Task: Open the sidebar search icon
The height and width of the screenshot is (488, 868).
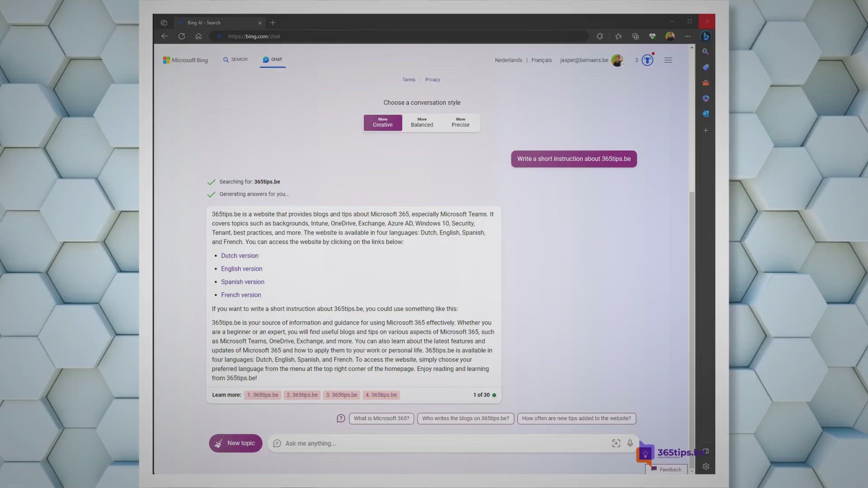Action: click(705, 52)
